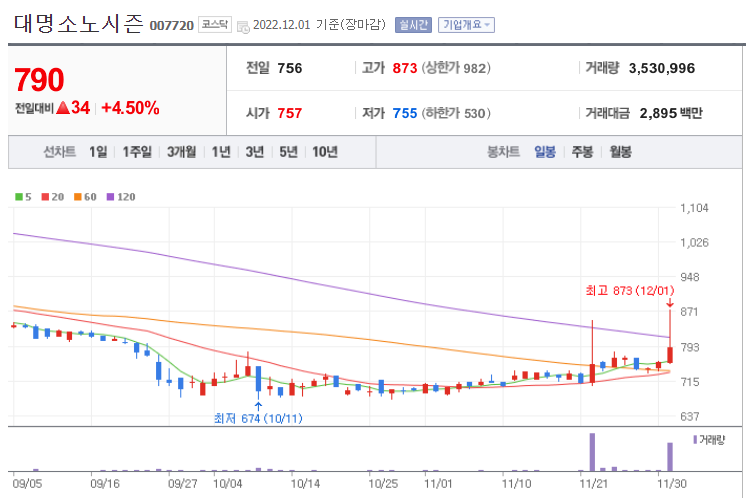Click the 09/05 date axis label
The height and width of the screenshot is (498, 746).
click(27, 484)
